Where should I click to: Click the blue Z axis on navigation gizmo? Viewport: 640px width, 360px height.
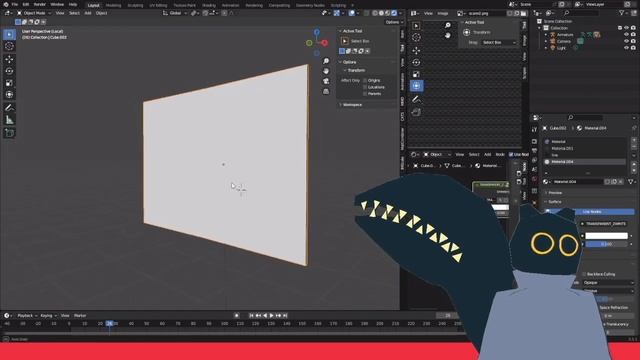click(x=317, y=31)
